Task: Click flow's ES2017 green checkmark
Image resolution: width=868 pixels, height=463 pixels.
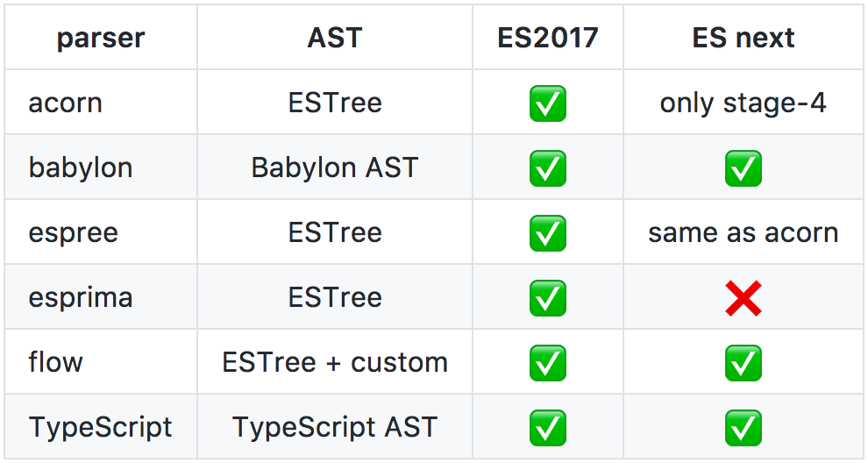Action: (547, 363)
